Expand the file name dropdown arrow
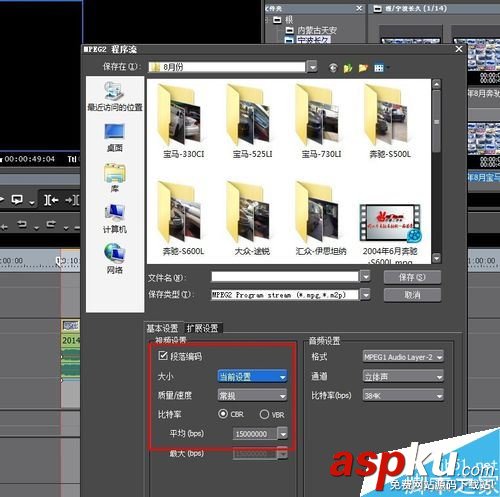 365,277
